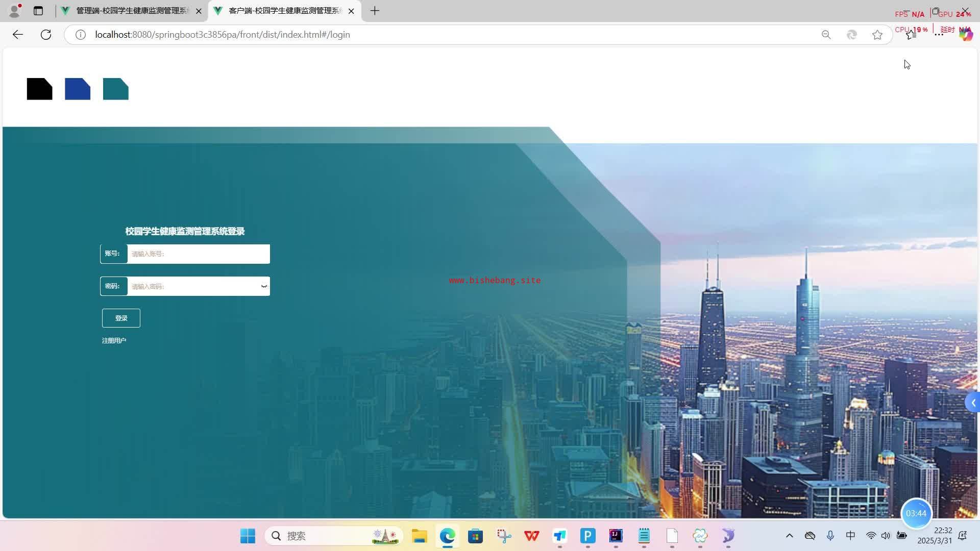The width and height of the screenshot is (980, 551).
Task: Open IntelliJ IDEA from taskbar
Action: pyautogui.click(x=616, y=536)
